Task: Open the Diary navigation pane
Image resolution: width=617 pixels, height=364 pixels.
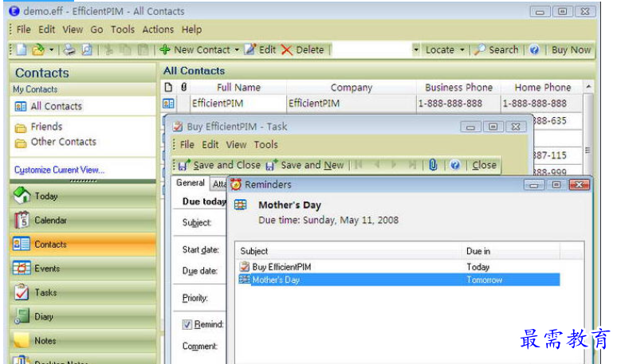Action: (83, 316)
